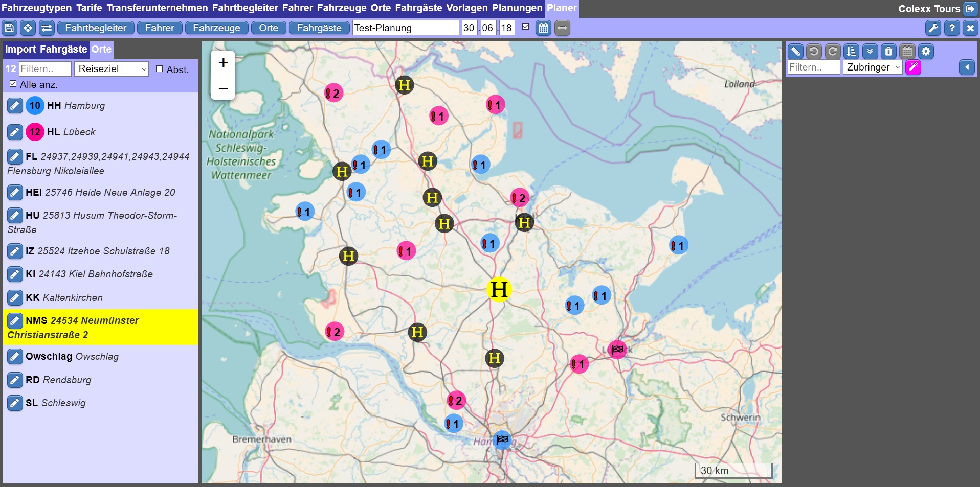Click the save disk icon
Screen dimensions: 980x487
(10, 28)
